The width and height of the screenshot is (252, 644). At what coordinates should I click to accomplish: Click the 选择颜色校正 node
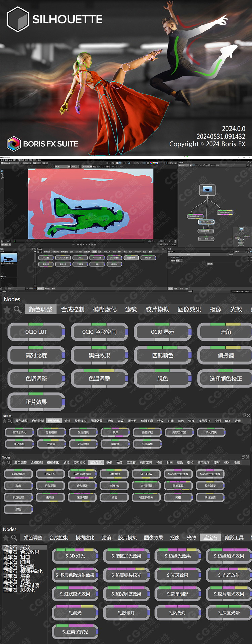[x=225, y=379]
